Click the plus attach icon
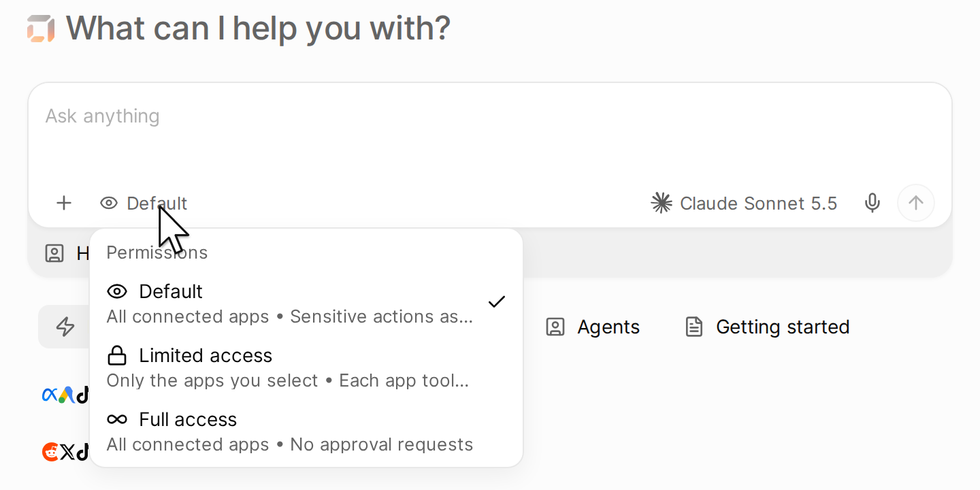This screenshot has height=490, width=980. tap(64, 203)
